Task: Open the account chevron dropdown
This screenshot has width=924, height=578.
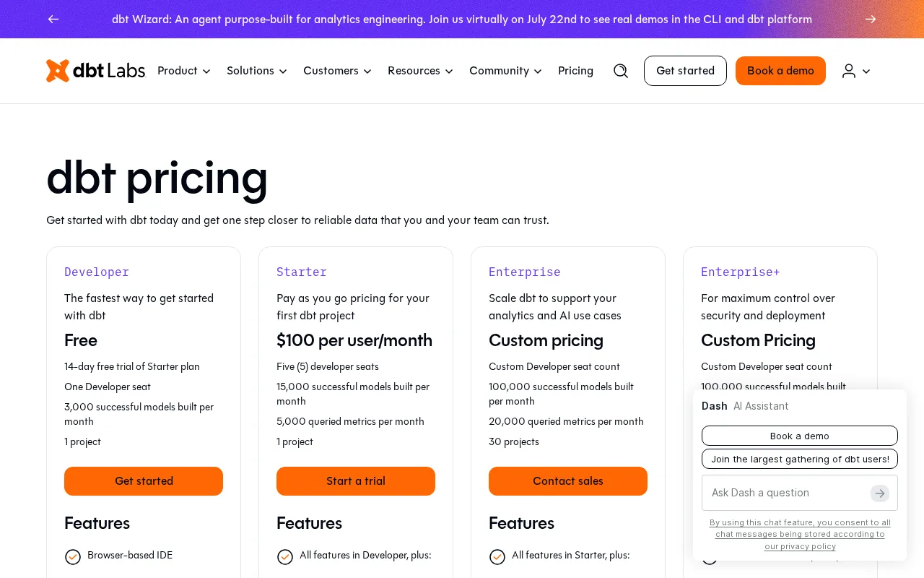Action: (x=866, y=72)
